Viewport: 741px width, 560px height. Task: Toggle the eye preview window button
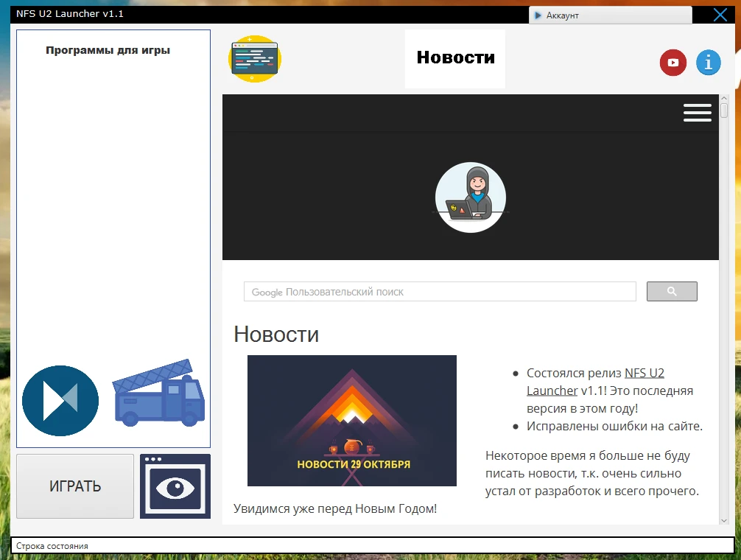175,486
